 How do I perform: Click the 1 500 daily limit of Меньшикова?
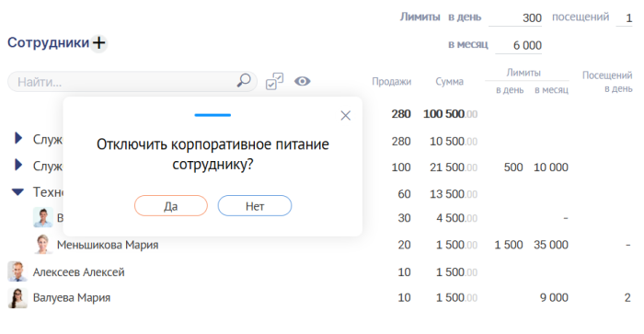click(509, 245)
